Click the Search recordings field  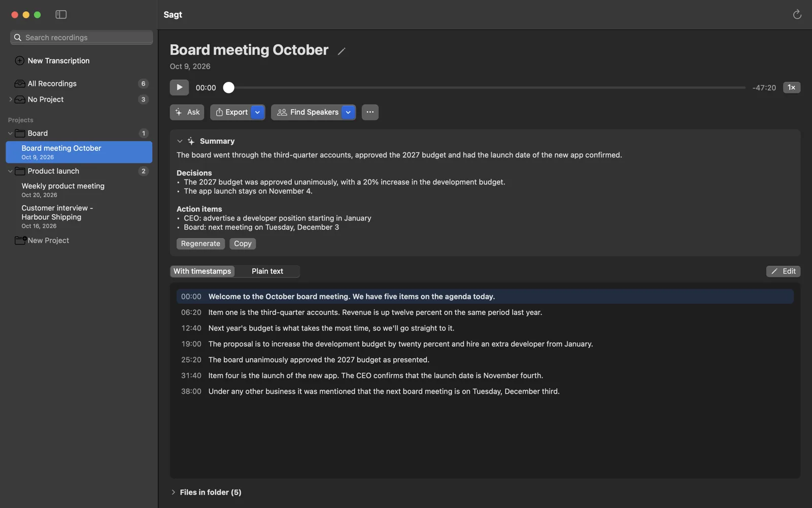(81, 38)
